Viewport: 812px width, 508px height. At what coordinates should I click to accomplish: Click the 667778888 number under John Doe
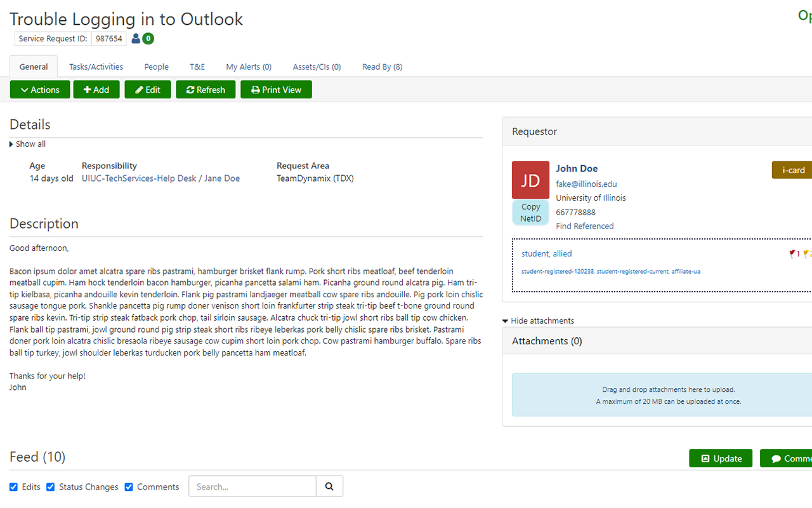point(575,212)
